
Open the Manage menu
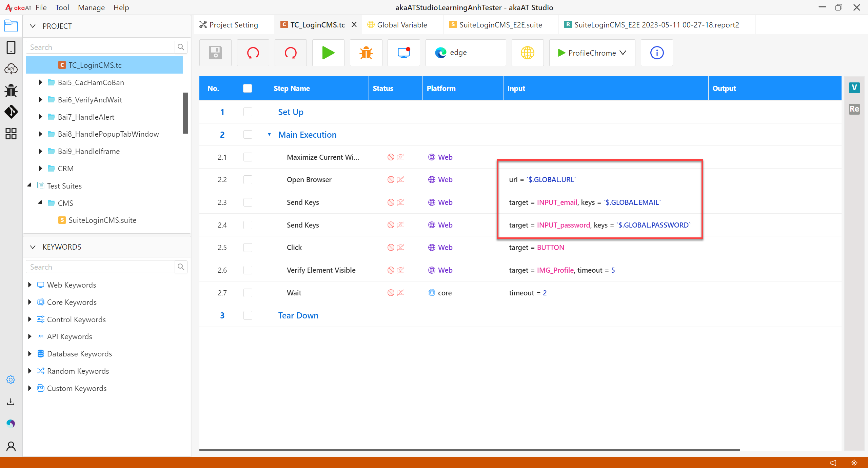[x=91, y=7]
